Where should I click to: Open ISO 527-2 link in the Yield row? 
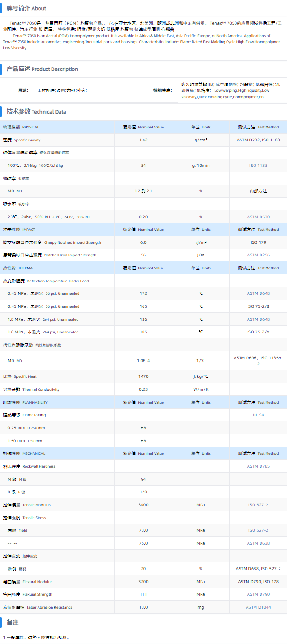258,530
